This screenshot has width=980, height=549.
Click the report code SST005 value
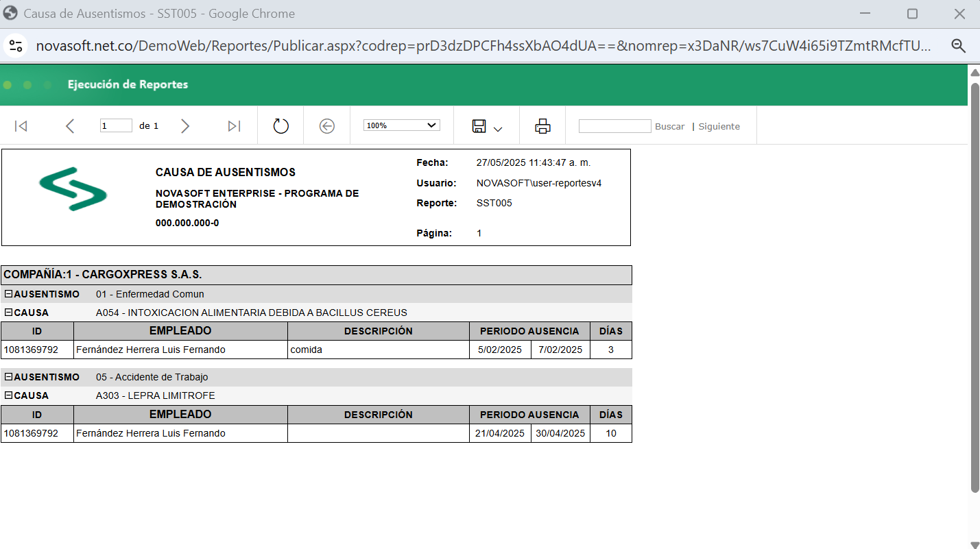494,203
